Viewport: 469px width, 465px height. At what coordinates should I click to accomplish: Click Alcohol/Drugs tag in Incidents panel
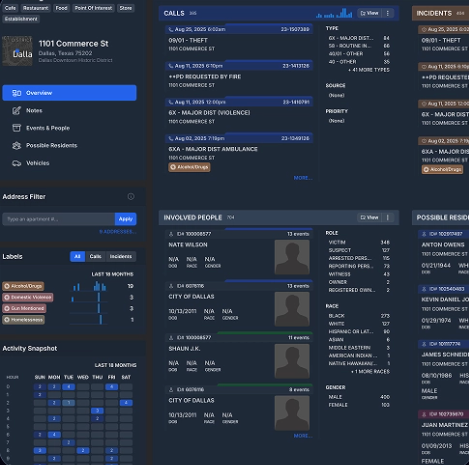pos(442,170)
